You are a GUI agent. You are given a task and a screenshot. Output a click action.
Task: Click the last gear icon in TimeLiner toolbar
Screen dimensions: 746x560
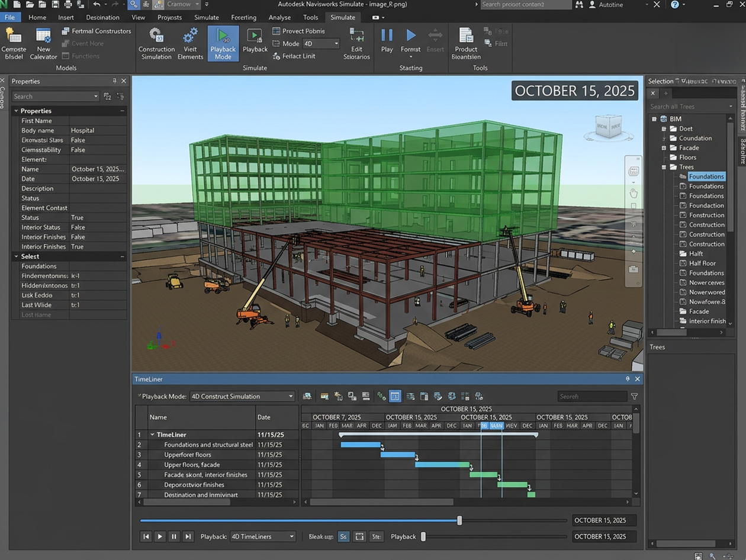click(479, 397)
